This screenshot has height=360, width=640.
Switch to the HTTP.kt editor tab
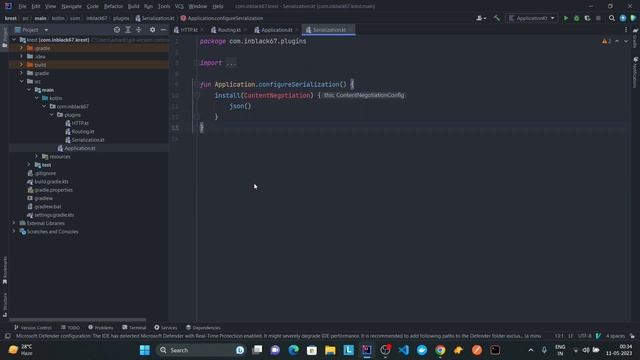coord(189,30)
